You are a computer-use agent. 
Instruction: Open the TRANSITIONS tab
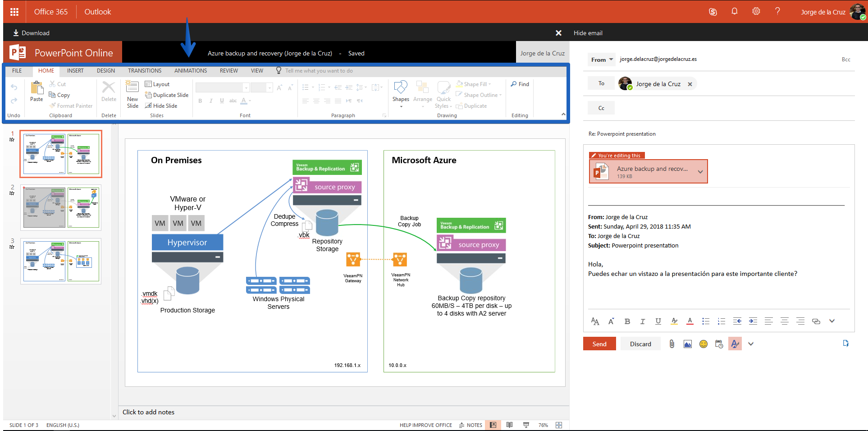[145, 71]
